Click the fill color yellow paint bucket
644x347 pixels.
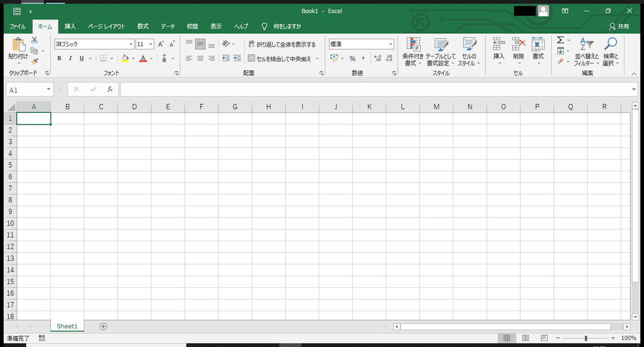tap(125, 59)
